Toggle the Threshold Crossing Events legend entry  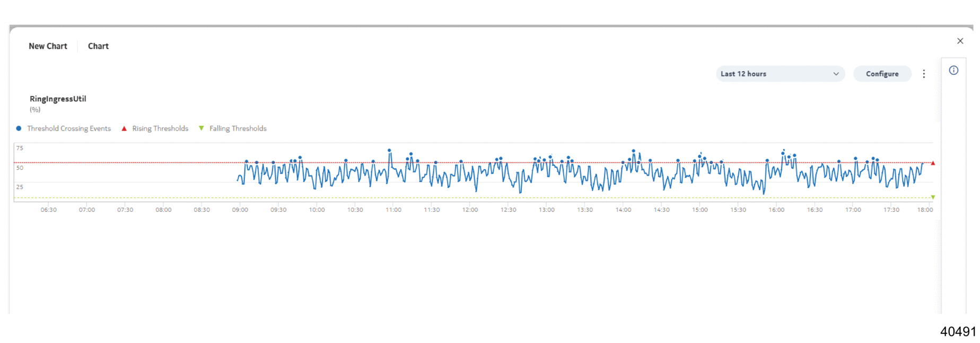click(x=64, y=128)
